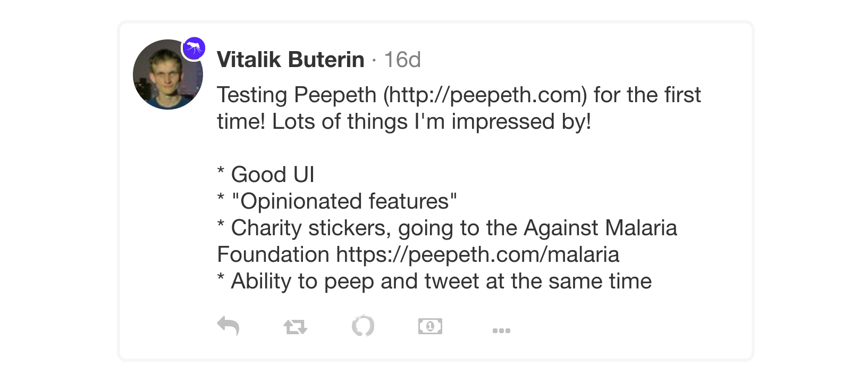Image resolution: width=868 pixels, height=380 pixels.
Task: Click the "Ability to peep and tweet" line
Action: click(x=441, y=281)
